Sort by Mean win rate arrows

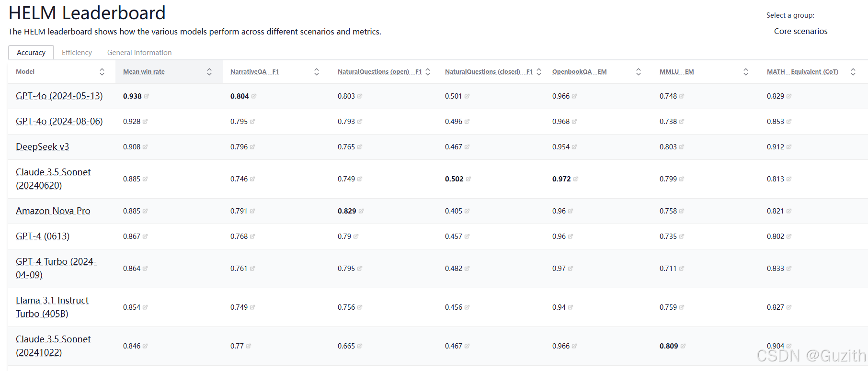(x=209, y=72)
